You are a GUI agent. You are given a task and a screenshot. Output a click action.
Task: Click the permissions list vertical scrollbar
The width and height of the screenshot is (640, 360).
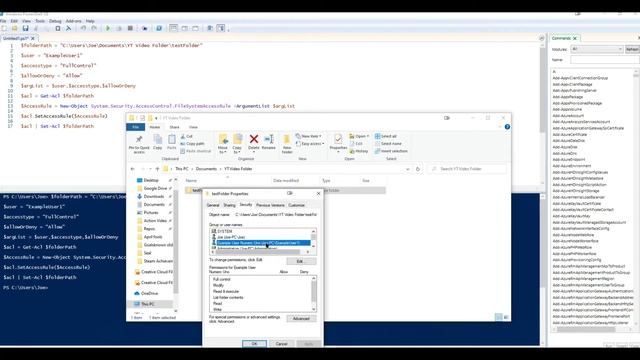(313, 293)
